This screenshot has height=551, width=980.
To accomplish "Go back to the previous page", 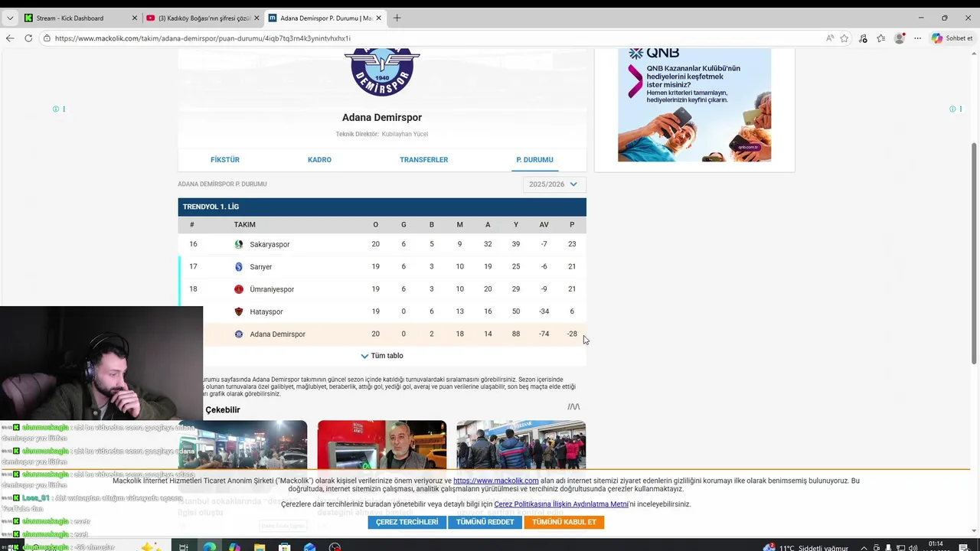I will (x=10, y=38).
